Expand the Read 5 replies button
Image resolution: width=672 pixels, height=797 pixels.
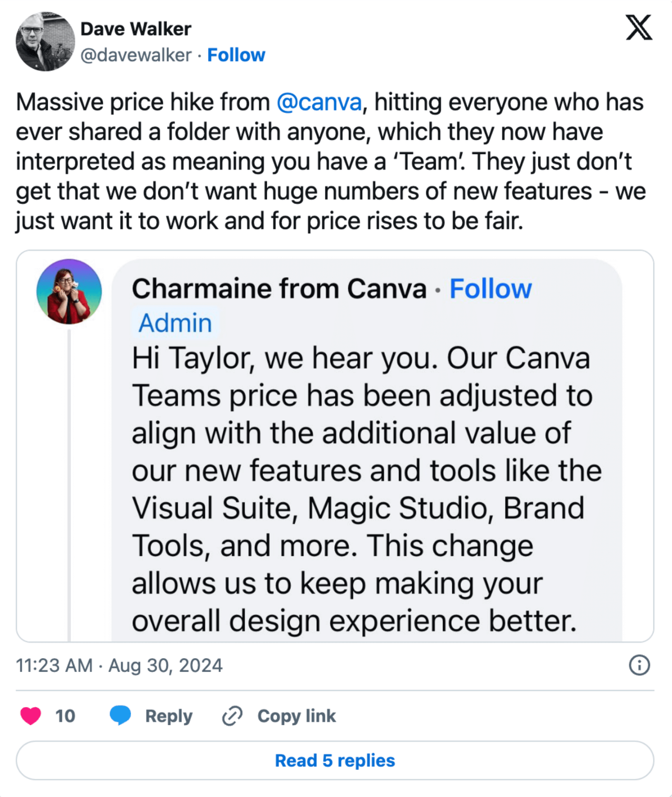pos(335,761)
